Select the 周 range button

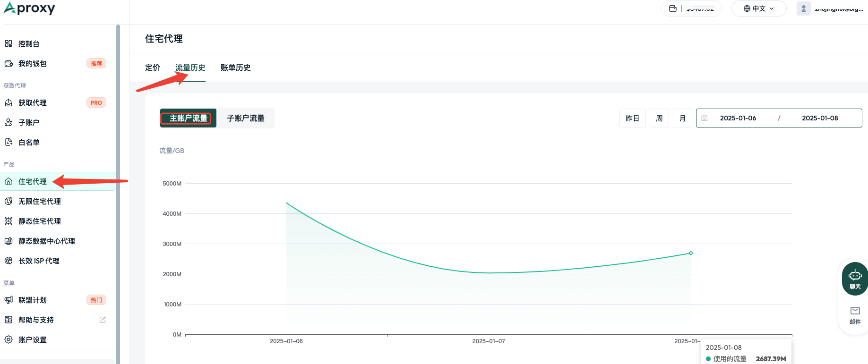pyautogui.click(x=659, y=118)
